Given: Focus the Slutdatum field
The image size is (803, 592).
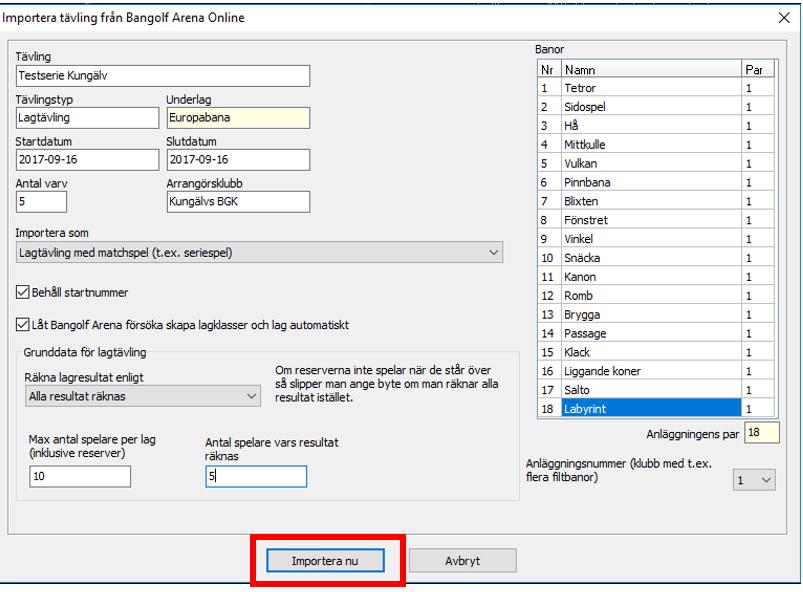Looking at the screenshot, I should point(238,160).
